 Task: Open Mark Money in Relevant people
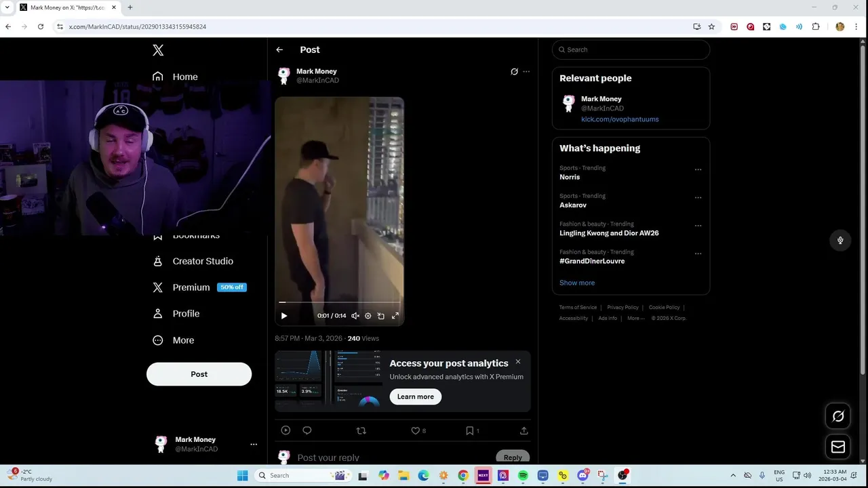[x=601, y=99]
